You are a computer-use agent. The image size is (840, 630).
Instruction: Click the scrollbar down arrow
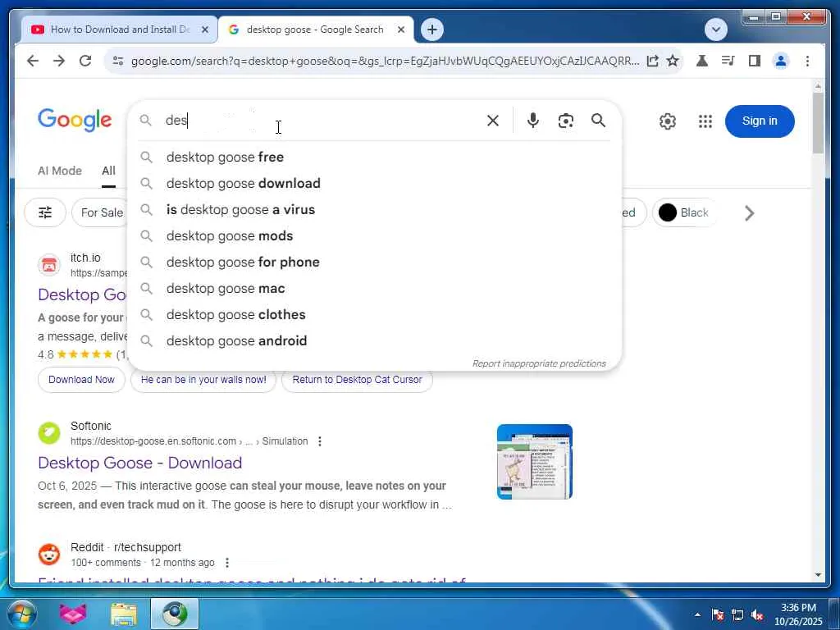click(x=818, y=575)
